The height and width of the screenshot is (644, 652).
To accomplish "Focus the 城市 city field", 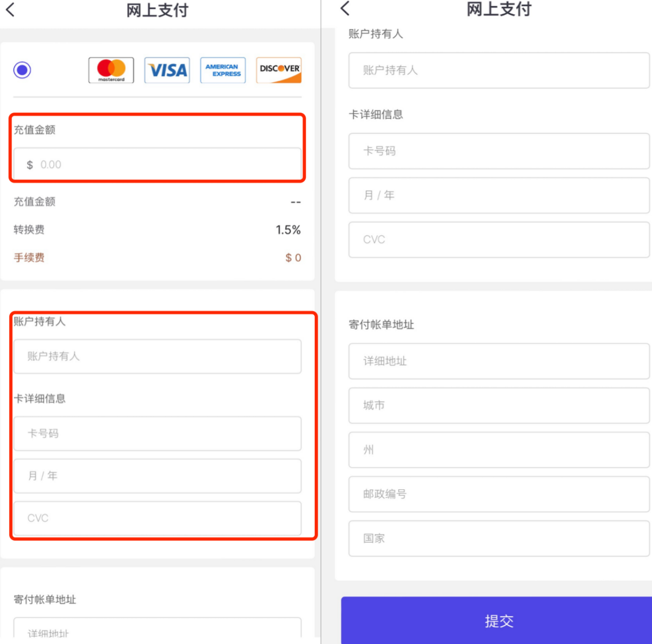I will 499,405.
